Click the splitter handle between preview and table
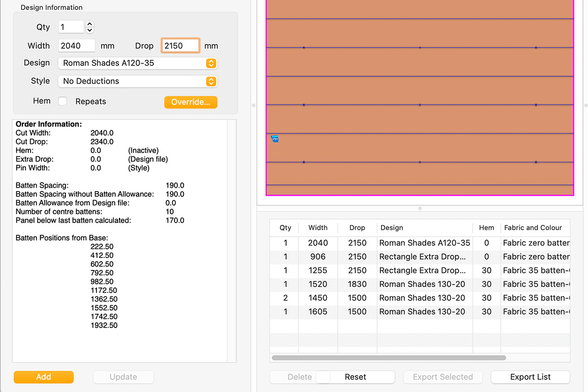This screenshot has height=392, width=588. pyautogui.click(x=420, y=208)
